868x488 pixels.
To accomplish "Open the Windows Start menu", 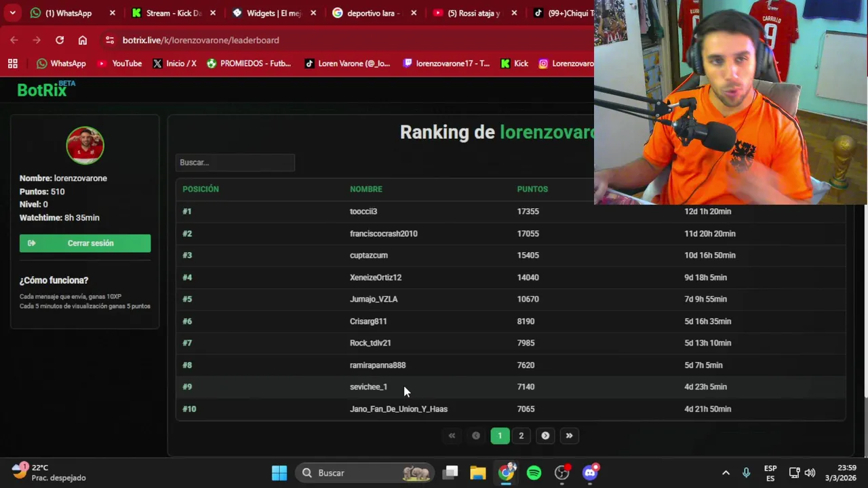I will [x=279, y=472].
